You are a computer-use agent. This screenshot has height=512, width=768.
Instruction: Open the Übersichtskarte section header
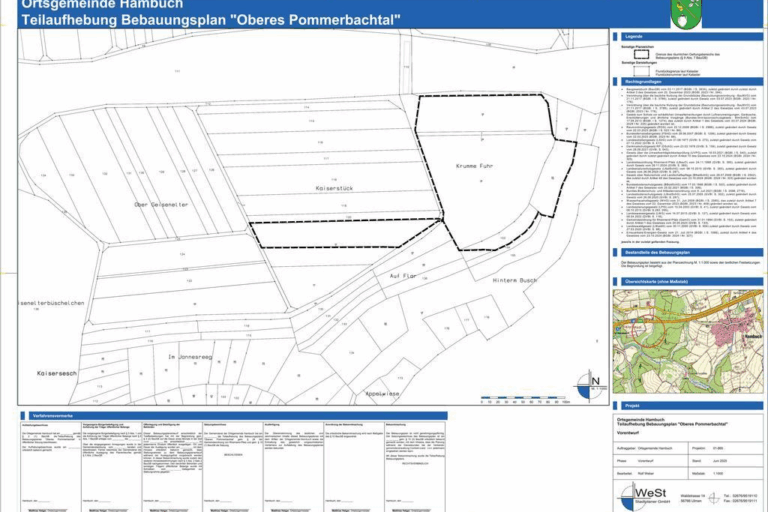(x=688, y=282)
